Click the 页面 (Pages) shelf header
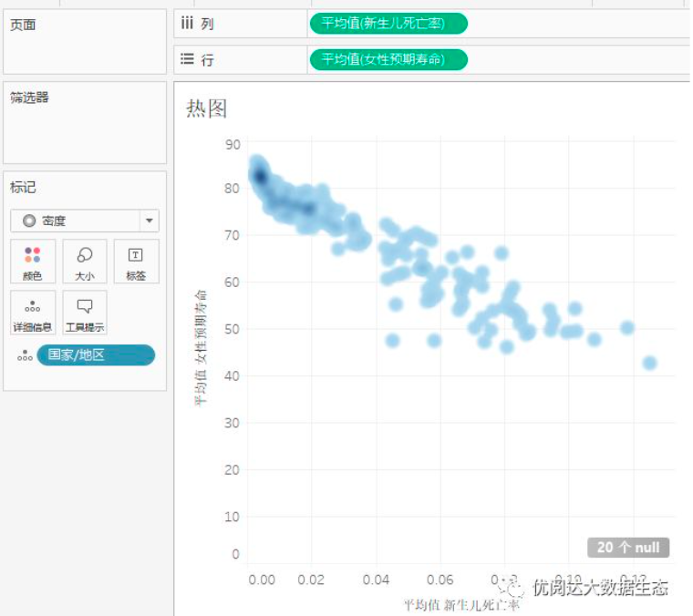Viewport: 693px width, 616px height. (x=23, y=26)
